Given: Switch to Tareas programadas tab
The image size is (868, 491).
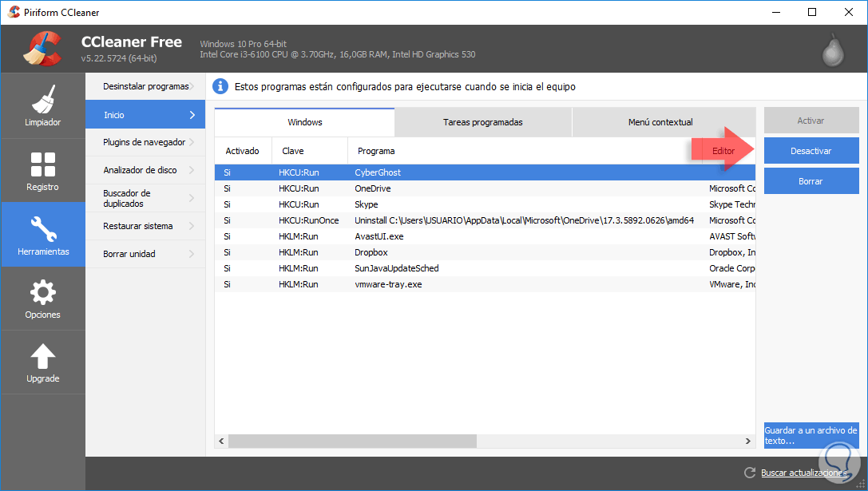Looking at the screenshot, I should click(482, 122).
